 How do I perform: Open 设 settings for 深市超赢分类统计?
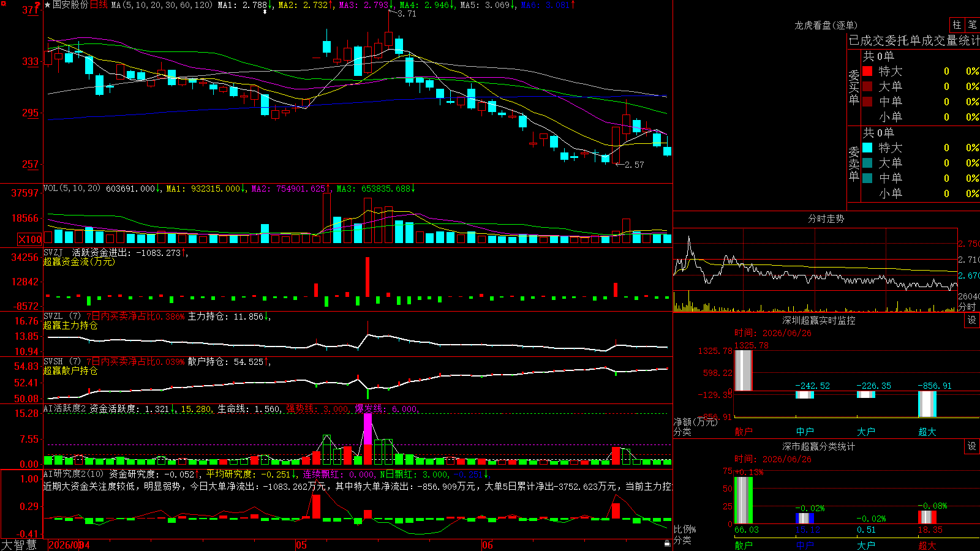coord(972,446)
